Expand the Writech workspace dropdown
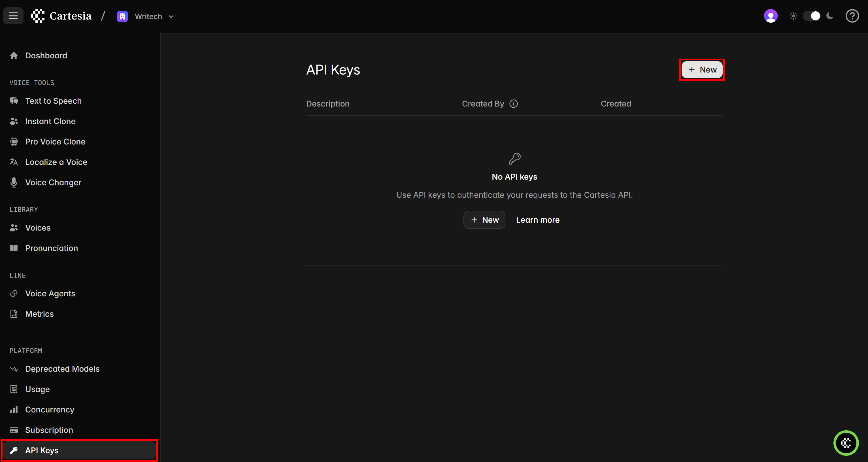Screen dimensions: 868x462 (171, 16)
